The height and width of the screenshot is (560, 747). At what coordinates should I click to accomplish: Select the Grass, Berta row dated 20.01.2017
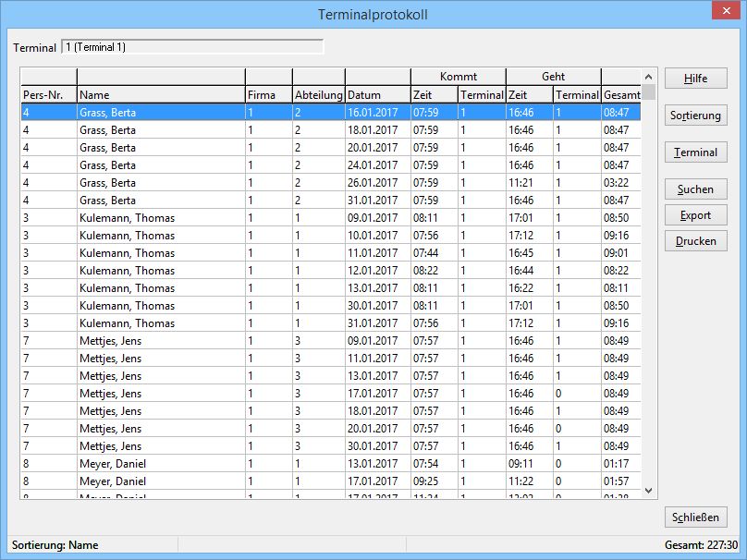pos(331,148)
